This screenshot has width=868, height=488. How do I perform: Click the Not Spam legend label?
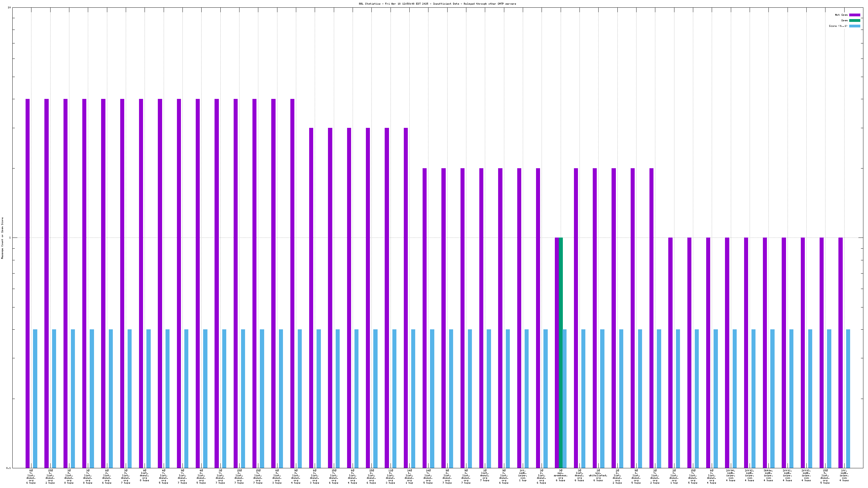tap(841, 15)
